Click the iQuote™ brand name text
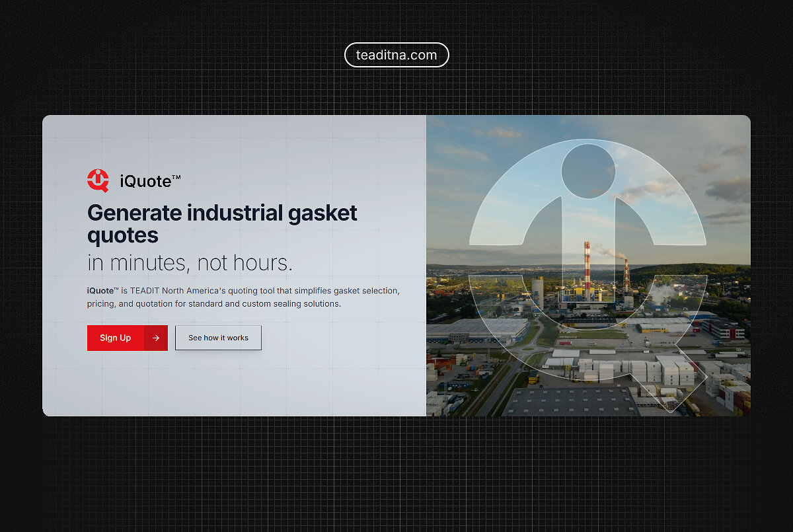The image size is (793, 532). (x=150, y=181)
